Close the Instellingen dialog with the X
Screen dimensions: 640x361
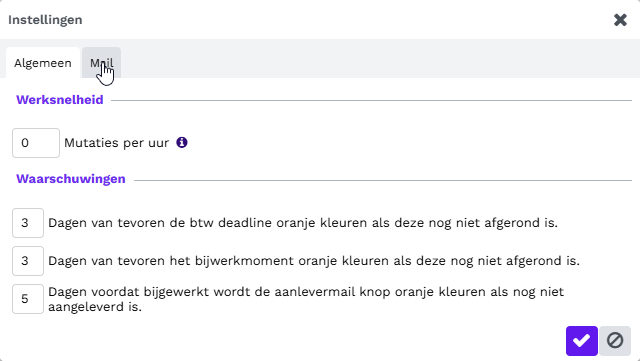click(620, 20)
